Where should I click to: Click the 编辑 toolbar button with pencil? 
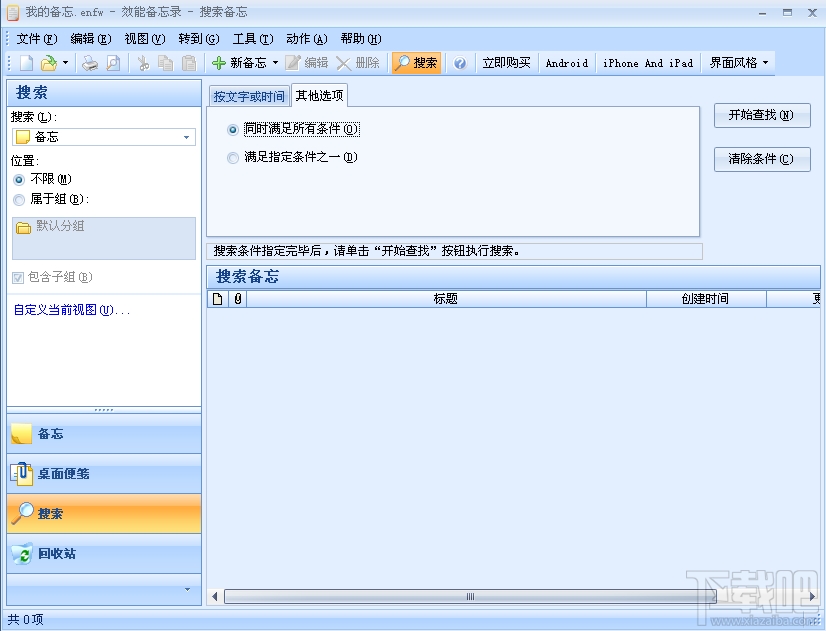[x=307, y=63]
